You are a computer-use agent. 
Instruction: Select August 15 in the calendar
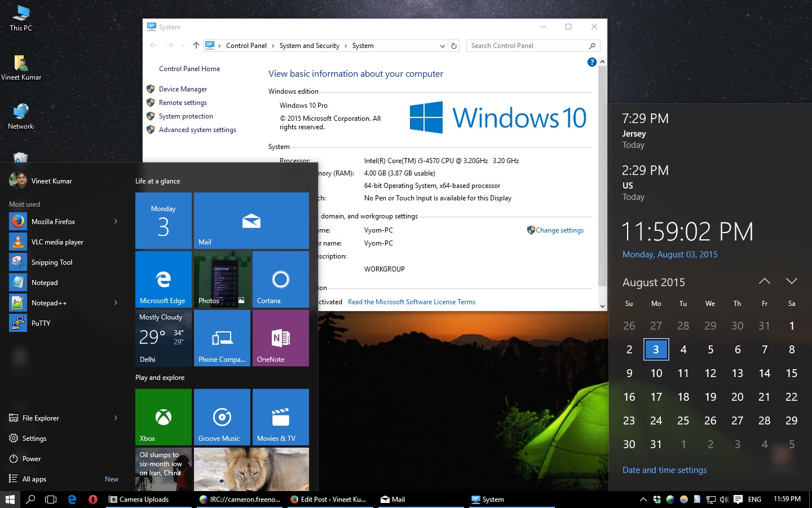pyautogui.click(x=792, y=373)
